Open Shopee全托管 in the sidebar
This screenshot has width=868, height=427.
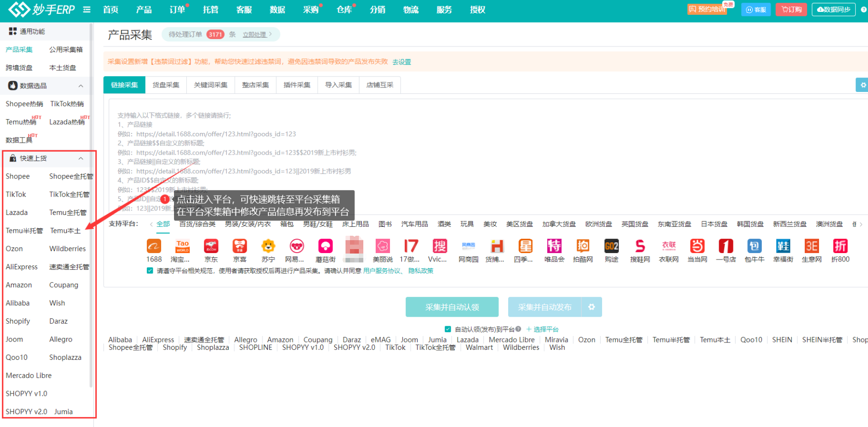tap(71, 176)
